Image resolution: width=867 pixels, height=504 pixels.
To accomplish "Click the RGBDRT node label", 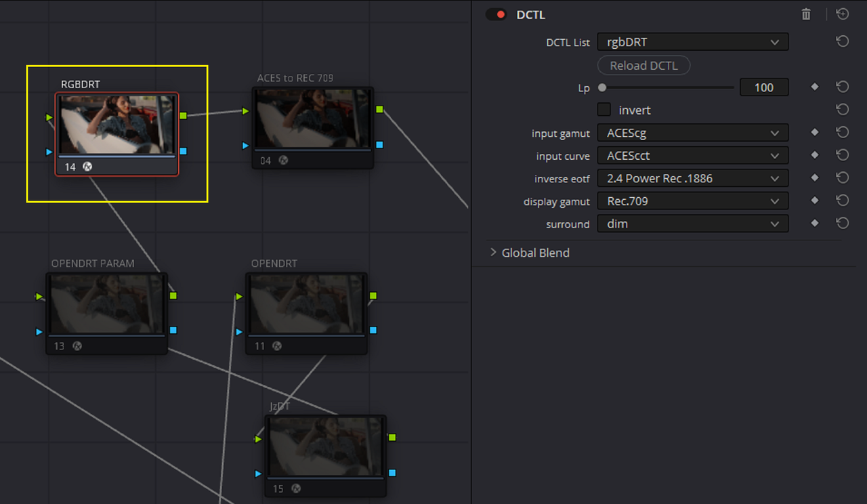I will click(81, 84).
